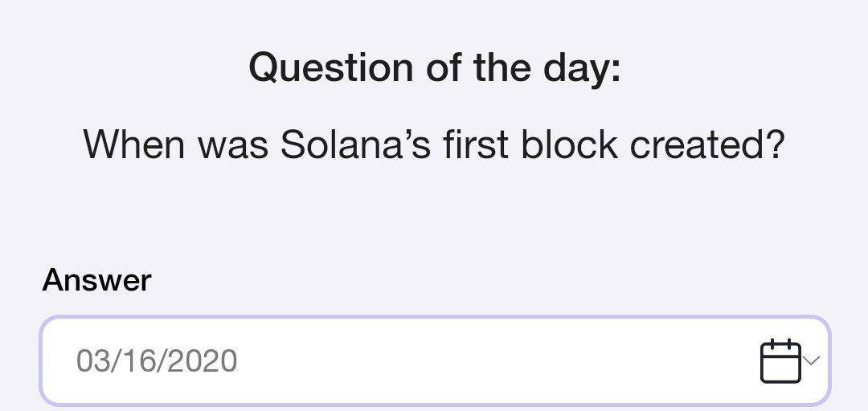Viewport: 868px width, 411px height.
Task: Focus the Answer date input field
Action: [435, 360]
